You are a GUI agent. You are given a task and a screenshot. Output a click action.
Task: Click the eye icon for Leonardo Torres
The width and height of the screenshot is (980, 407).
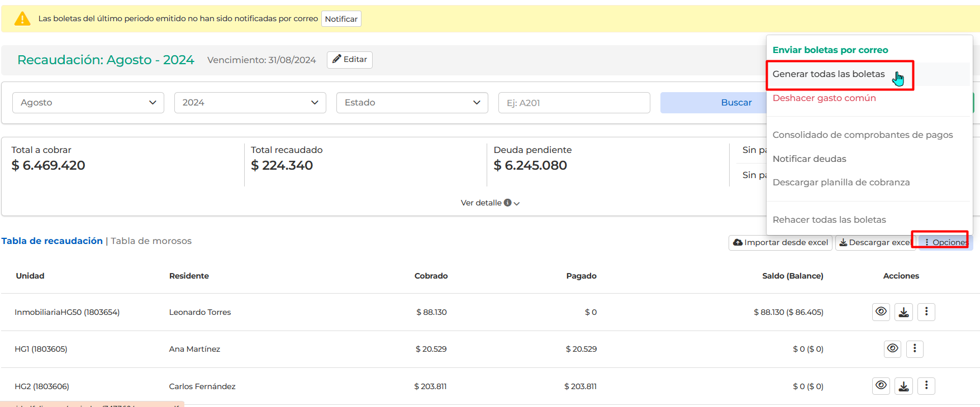pos(881,312)
